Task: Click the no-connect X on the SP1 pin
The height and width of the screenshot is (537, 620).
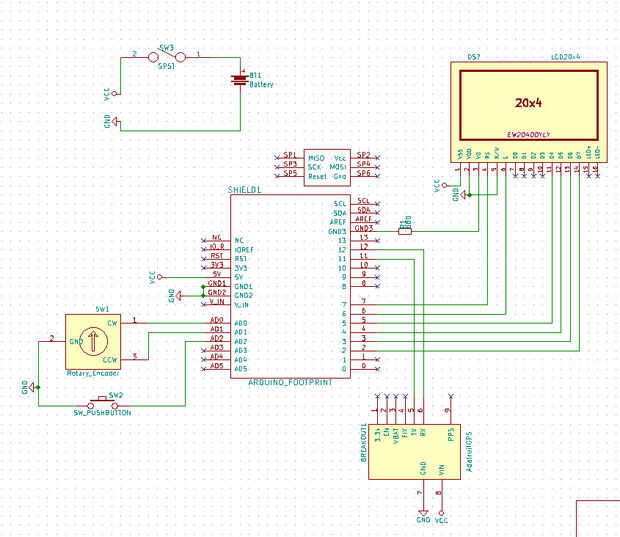Action: pos(277,157)
